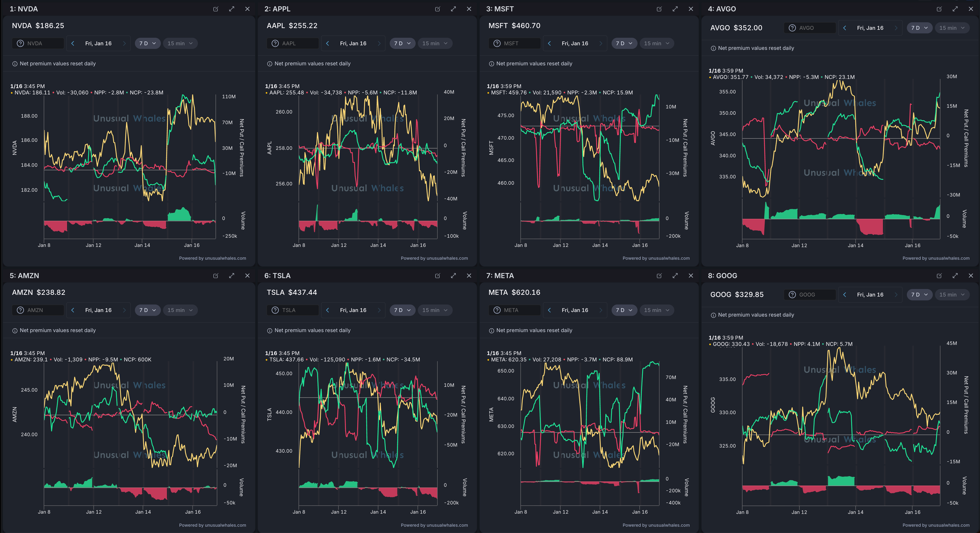Open 15 min interval dropdown in MSFT panel
The image size is (980, 533).
tap(656, 43)
